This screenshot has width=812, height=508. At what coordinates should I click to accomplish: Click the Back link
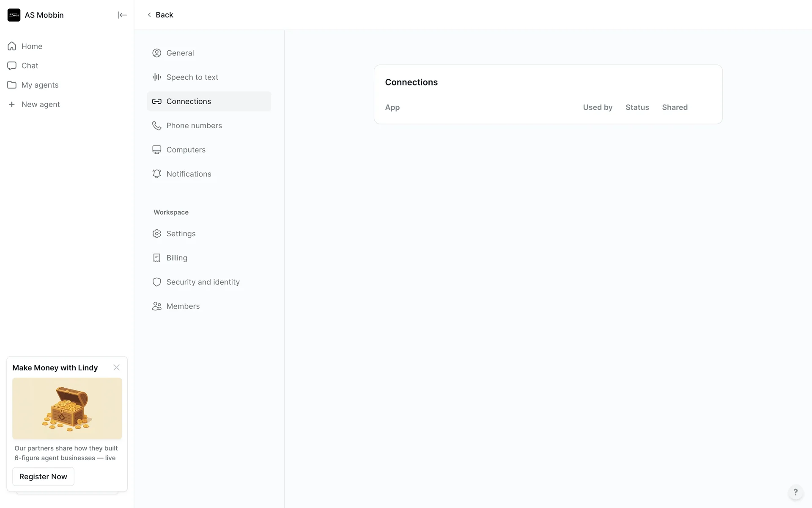tap(160, 15)
